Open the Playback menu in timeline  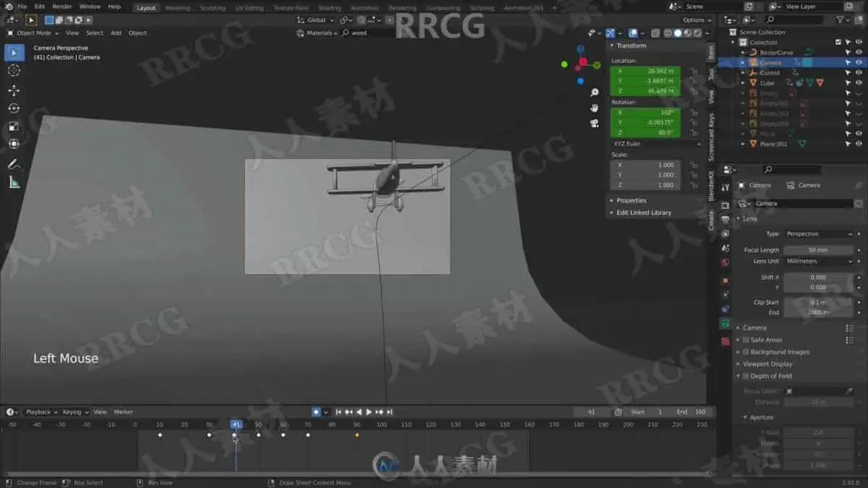click(x=41, y=412)
